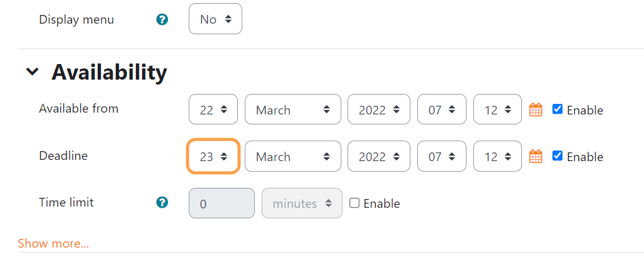Open Available from month dropdown March

click(293, 109)
